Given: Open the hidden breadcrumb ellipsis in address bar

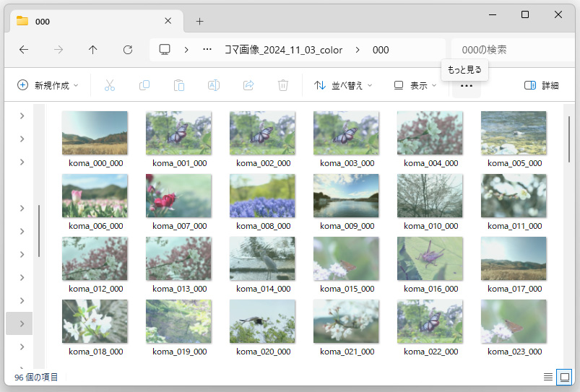Looking at the screenshot, I should click(x=207, y=50).
